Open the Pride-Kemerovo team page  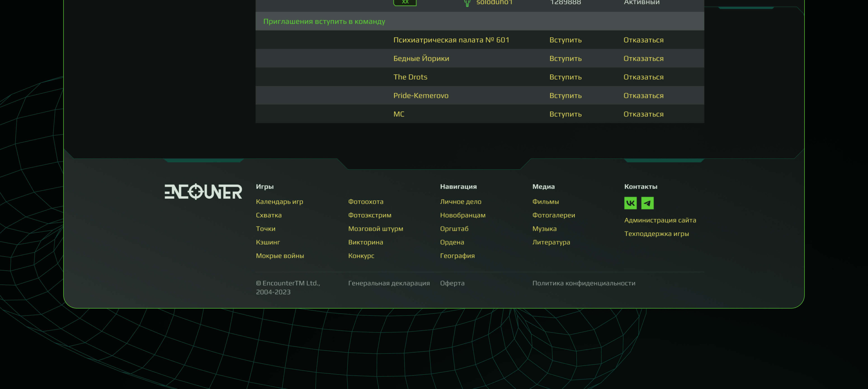(420, 95)
